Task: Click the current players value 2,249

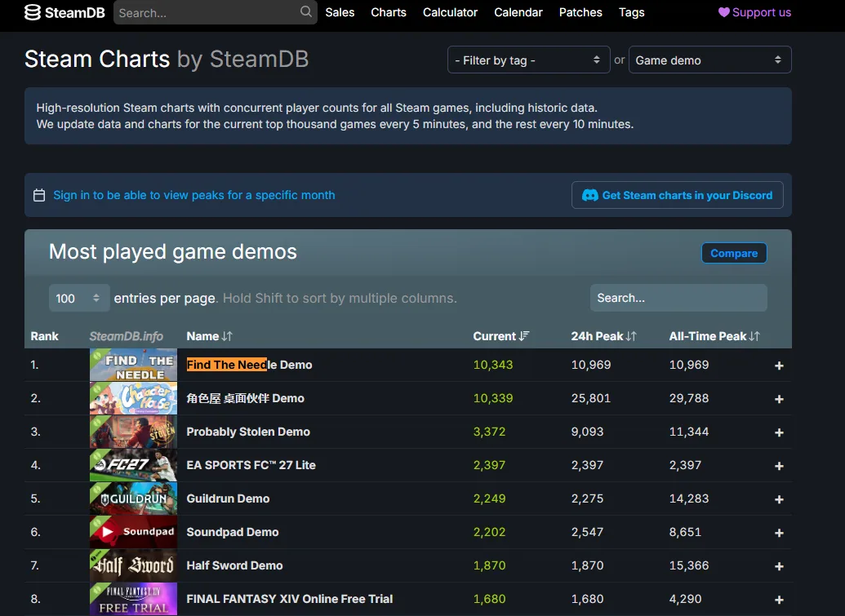Action: tap(489, 498)
